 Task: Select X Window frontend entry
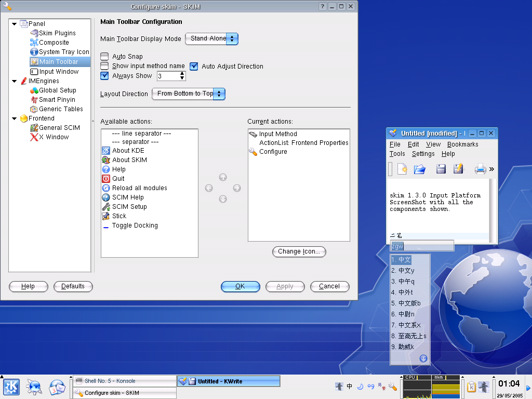click(49, 137)
